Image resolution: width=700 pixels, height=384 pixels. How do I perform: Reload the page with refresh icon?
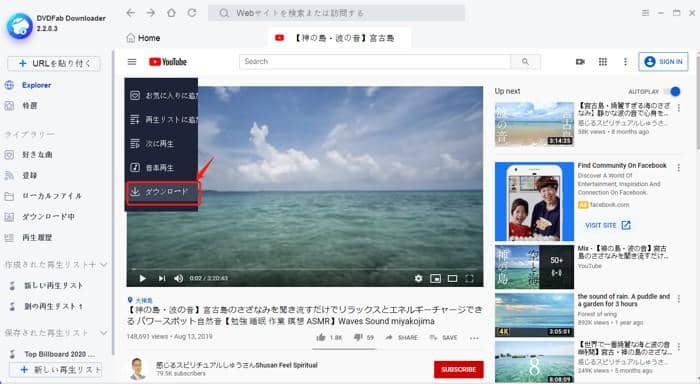coord(192,13)
